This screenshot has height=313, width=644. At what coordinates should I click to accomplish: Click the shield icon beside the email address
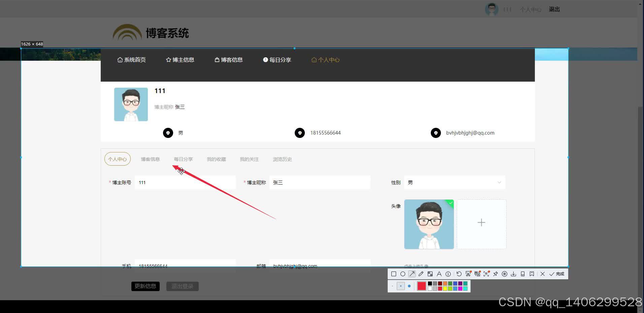(x=436, y=133)
